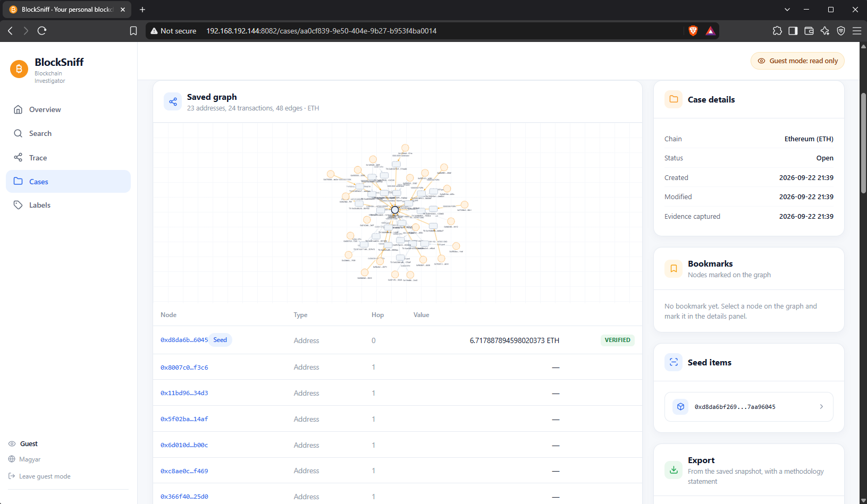Click the cube icon in seed item
This screenshot has width=867, height=504.
680,407
